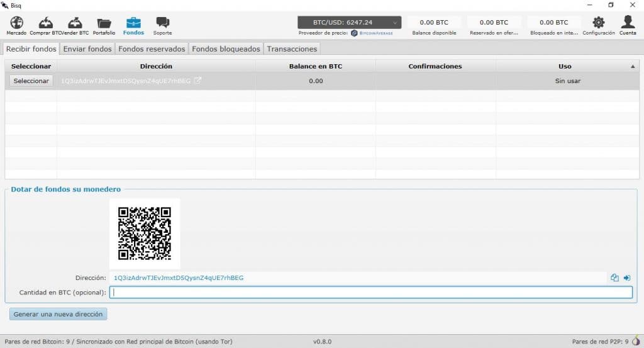Sort by Balance en BTC column header
Image resolution: width=644 pixels, height=348 pixels.
(316, 66)
